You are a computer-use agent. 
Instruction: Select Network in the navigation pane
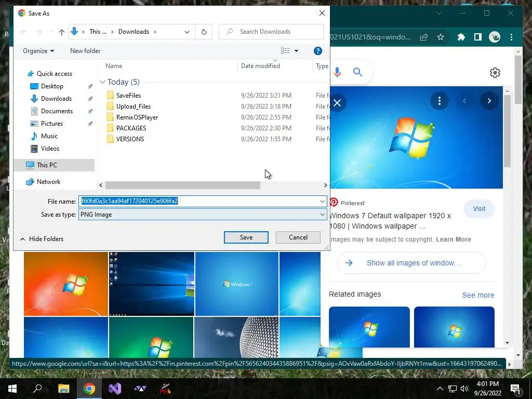48,182
